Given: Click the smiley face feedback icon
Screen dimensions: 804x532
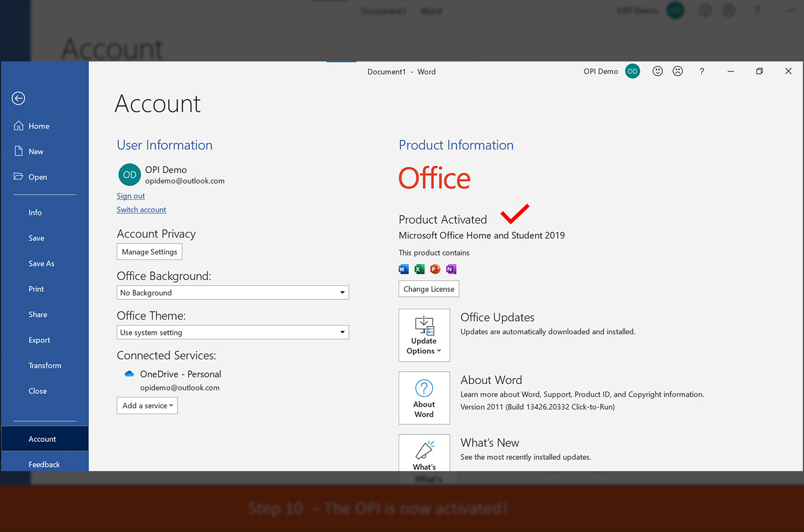Looking at the screenshot, I should 658,71.
